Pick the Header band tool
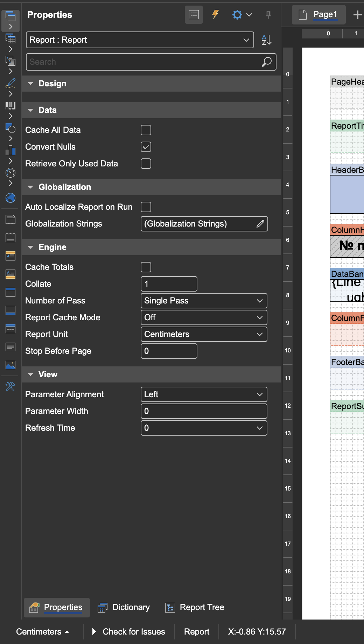 tap(10, 292)
